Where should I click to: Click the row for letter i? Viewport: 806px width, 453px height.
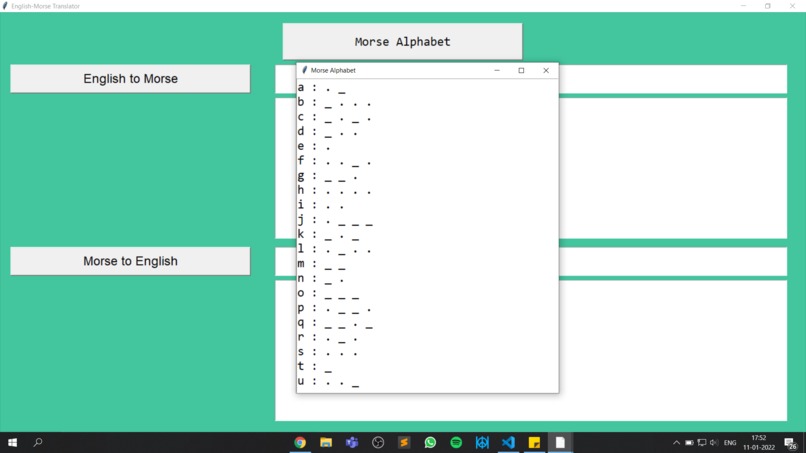click(x=321, y=205)
